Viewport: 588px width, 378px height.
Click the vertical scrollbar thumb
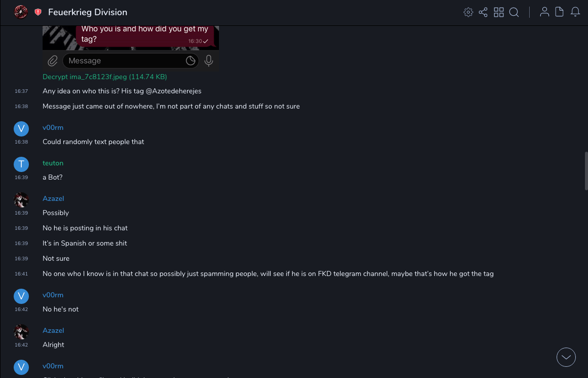586,170
